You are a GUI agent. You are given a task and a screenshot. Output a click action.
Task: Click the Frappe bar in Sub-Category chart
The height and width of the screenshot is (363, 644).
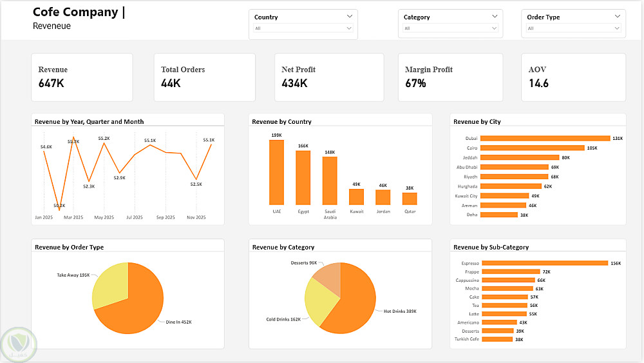511,271
